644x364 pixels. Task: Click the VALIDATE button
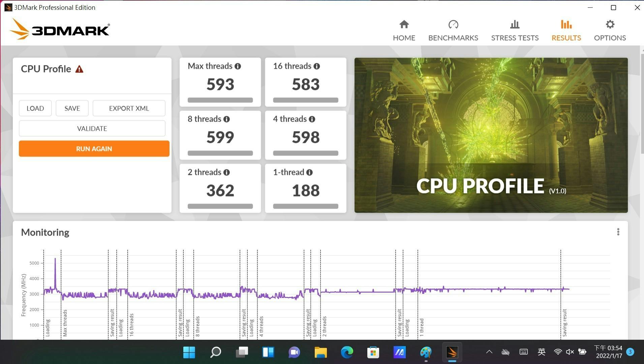click(x=92, y=128)
